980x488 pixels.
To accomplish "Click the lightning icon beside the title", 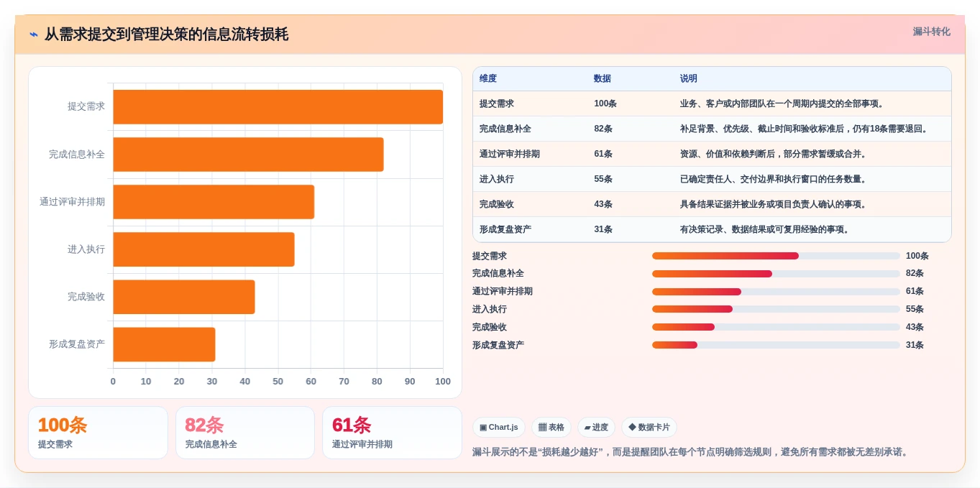I will (x=34, y=34).
